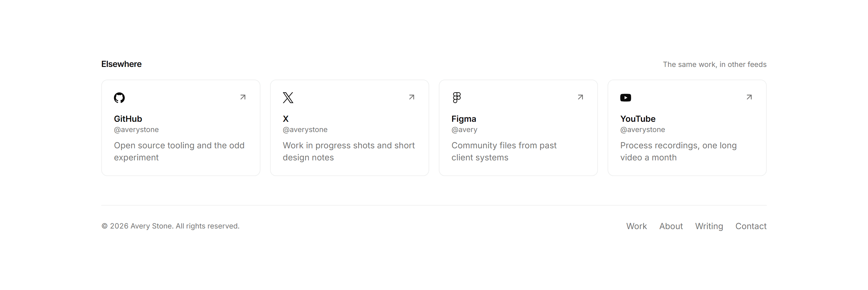Screen dimensions: 868x290
Task: Open the external arrow on X card
Action: [x=412, y=97]
